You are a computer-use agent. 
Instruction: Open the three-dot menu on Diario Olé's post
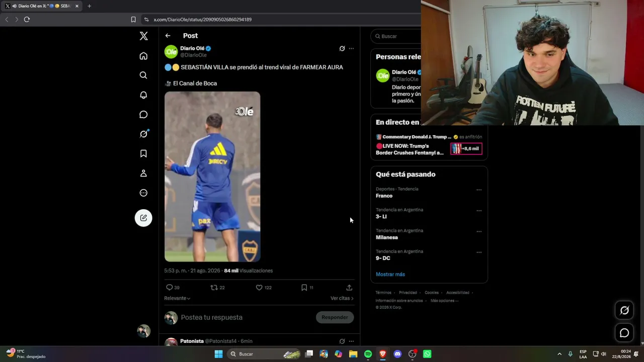(351, 48)
